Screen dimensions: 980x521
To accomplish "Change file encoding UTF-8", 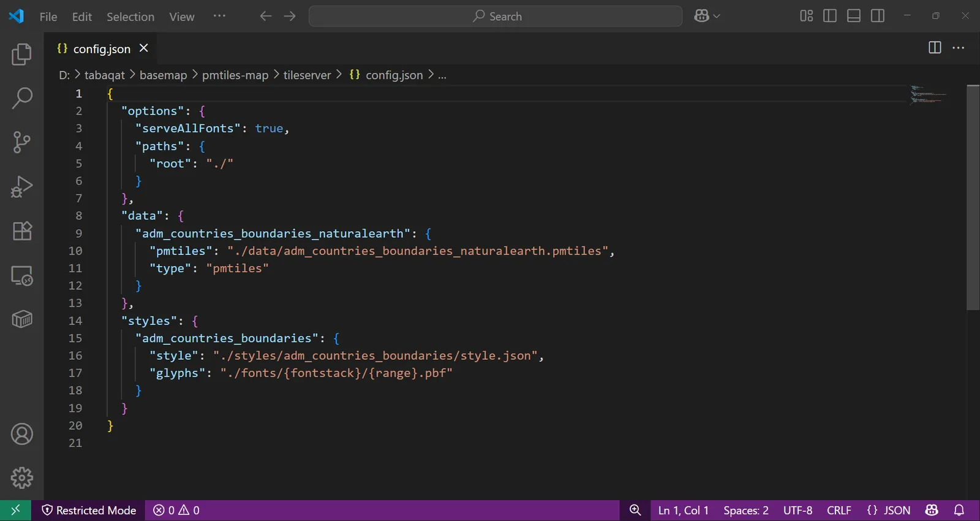I will click(797, 510).
